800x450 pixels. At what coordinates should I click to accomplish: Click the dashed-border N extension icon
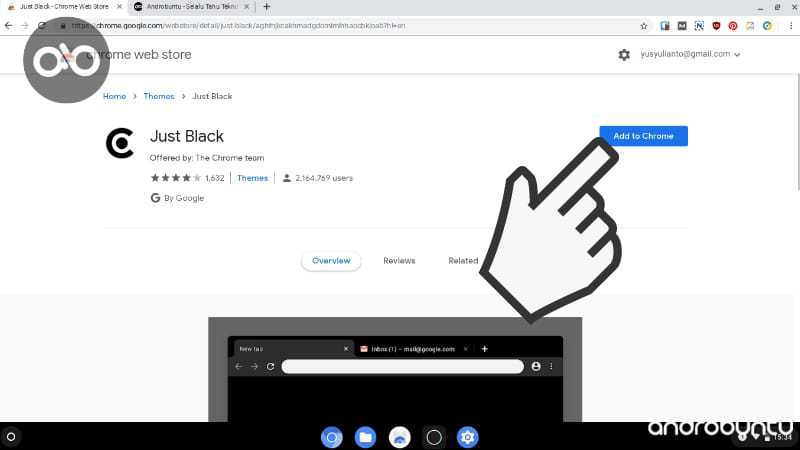699,26
